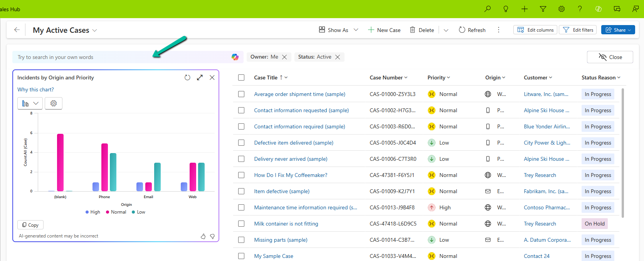The height and width of the screenshot is (261, 644).
Task: Select the Milk container is not fitting row checkbox
Action: coord(241,224)
